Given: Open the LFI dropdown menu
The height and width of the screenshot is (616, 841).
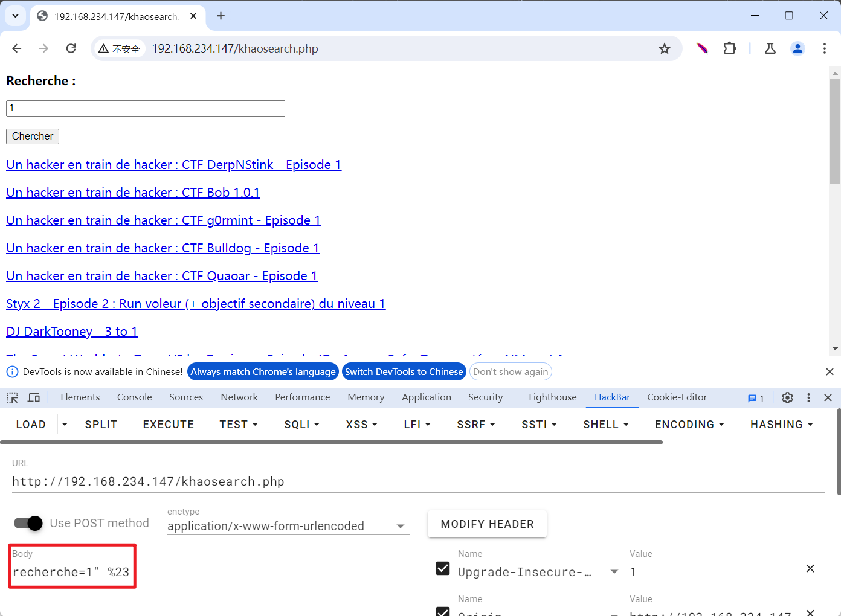Looking at the screenshot, I should 417,425.
